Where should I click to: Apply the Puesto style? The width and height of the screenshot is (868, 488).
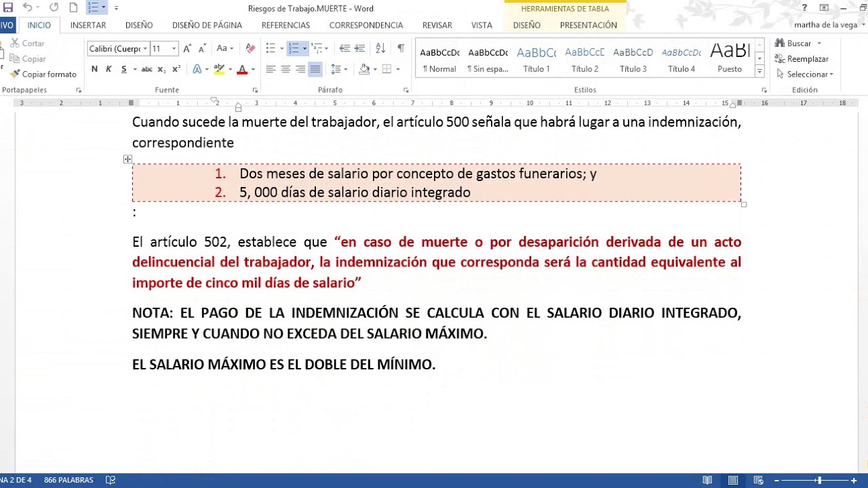[730, 60]
